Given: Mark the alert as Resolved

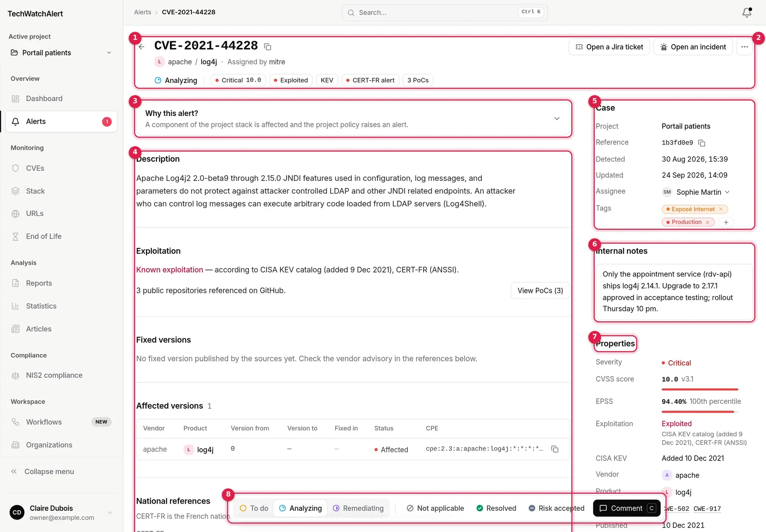Looking at the screenshot, I should [x=496, y=508].
